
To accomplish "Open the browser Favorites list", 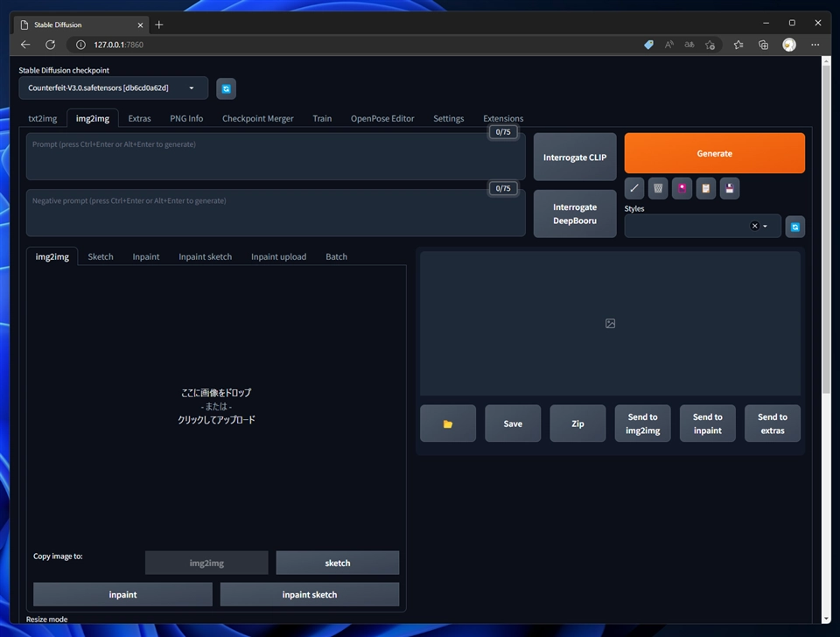I will (738, 45).
